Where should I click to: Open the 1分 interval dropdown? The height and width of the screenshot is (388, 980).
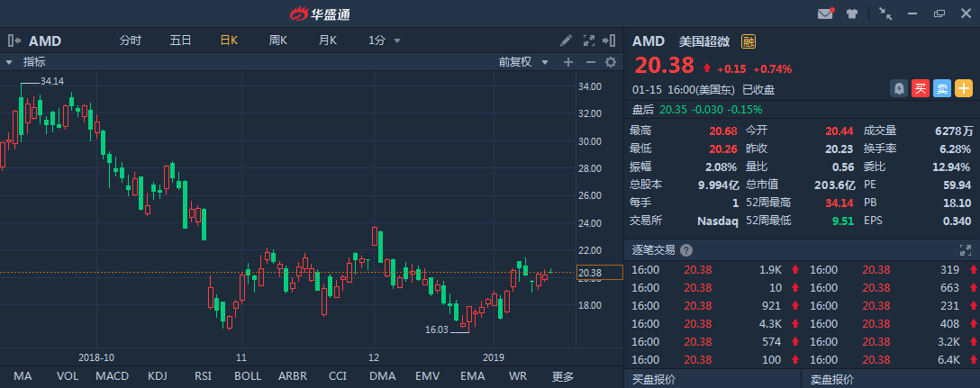385,41
